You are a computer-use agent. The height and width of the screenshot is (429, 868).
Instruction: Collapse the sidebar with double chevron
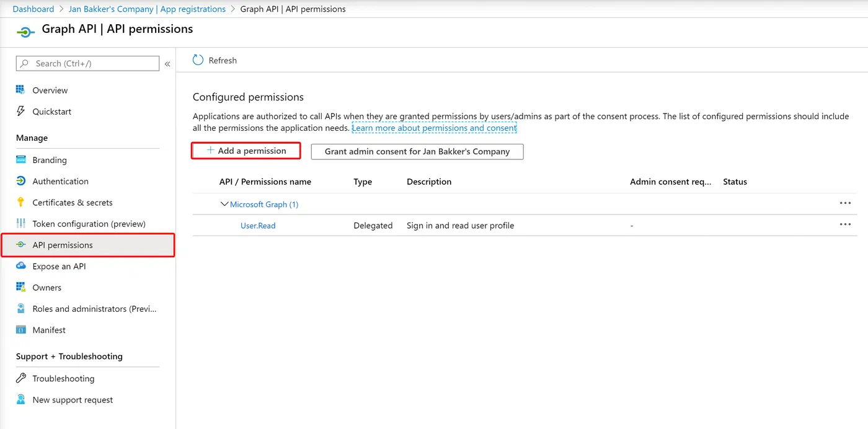pyautogui.click(x=167, y=64)
